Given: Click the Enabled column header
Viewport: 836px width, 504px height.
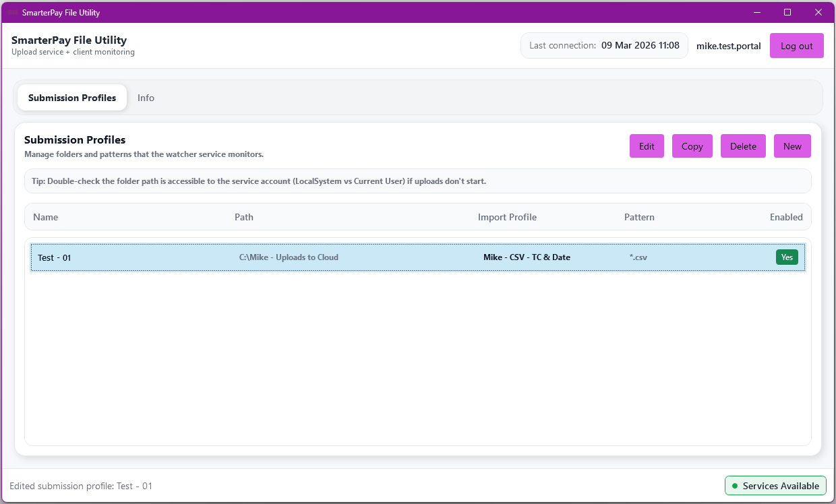Looking at the screenshot, I should pyautogui.click(x=786, y=217).
